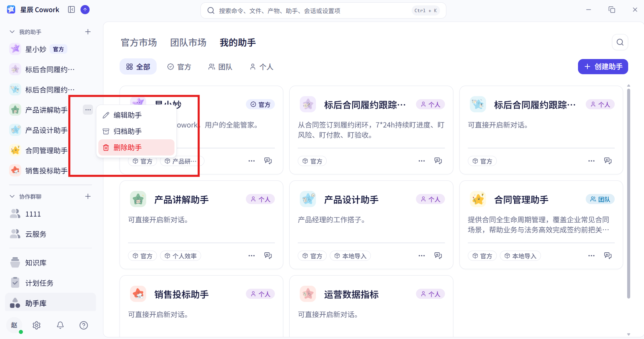This screenshot has width=644, height=339.
Task: Start chat from first 标后合同履约跟踪 card
Action: tap(438, 161)
